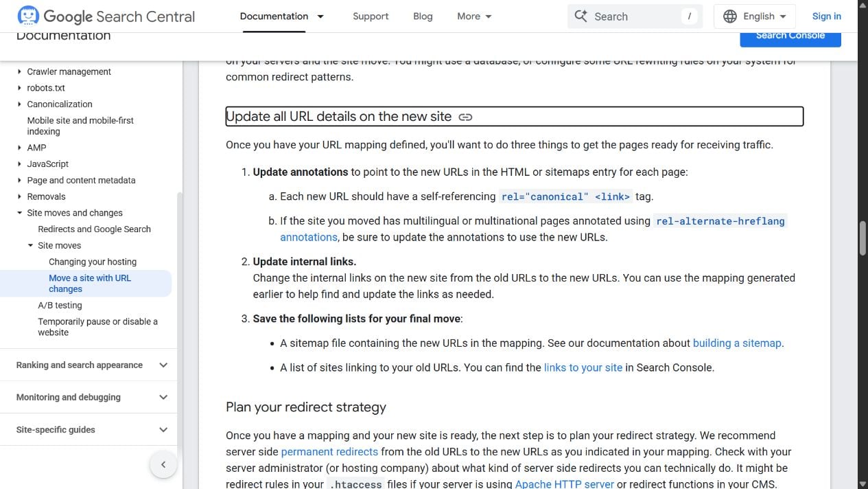Image resolution: width=868 pixels, height=489 pixels.
Task: Expand the robots.txt tree item
Action: click(x=19, y=88)
